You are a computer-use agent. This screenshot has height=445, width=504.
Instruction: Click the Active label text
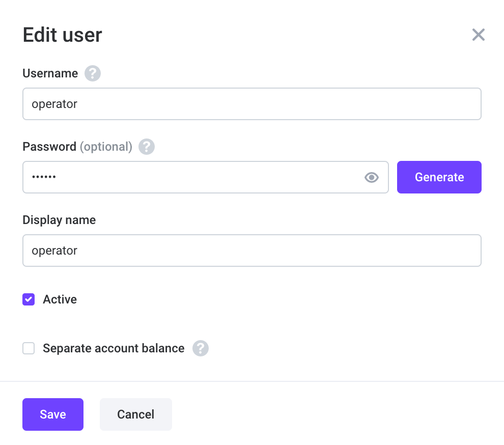60,299
